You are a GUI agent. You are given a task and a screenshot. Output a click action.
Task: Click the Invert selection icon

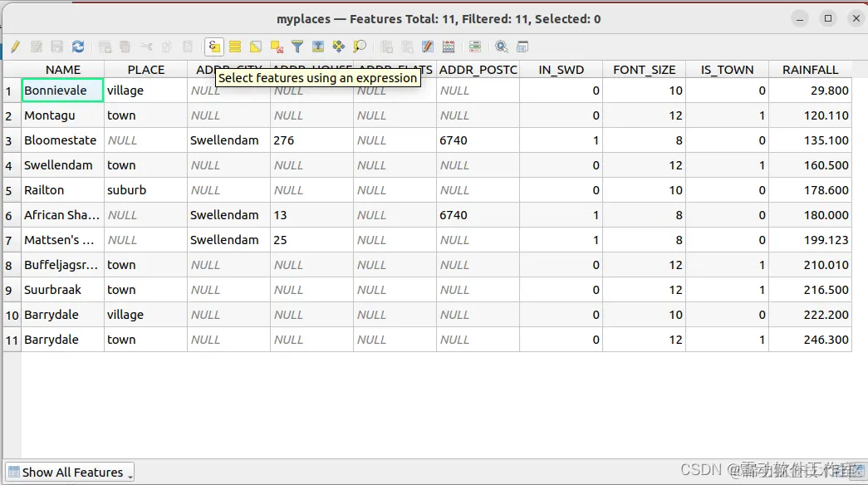pyautogui.click(x=256, y=47)
